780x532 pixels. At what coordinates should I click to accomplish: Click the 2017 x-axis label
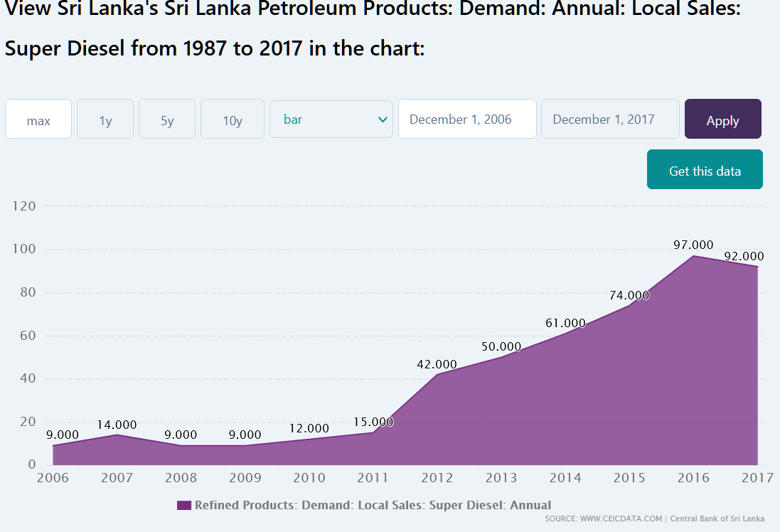tap(758, 478)
